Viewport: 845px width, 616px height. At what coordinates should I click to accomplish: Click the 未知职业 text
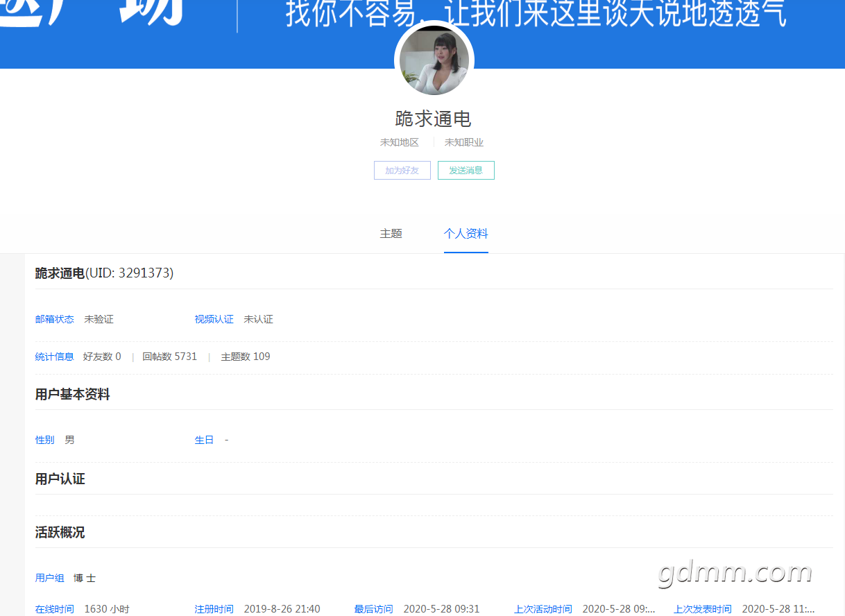[x=464, y=142]
